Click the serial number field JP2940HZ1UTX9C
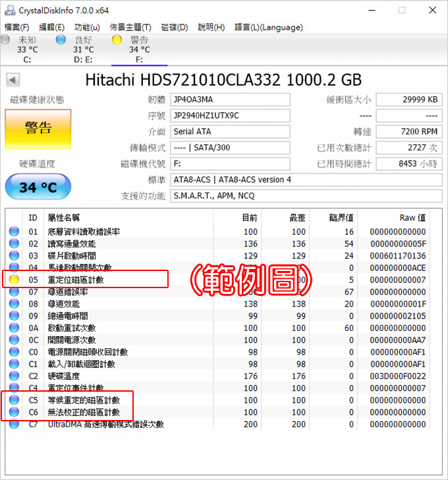448x480 pixels. coord(230,116)
